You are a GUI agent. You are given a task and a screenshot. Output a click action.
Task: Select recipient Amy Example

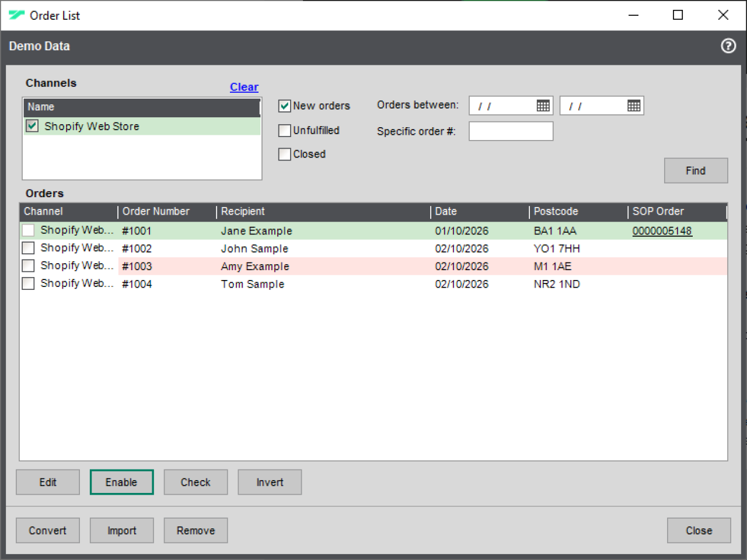click(x=255, y=267)
